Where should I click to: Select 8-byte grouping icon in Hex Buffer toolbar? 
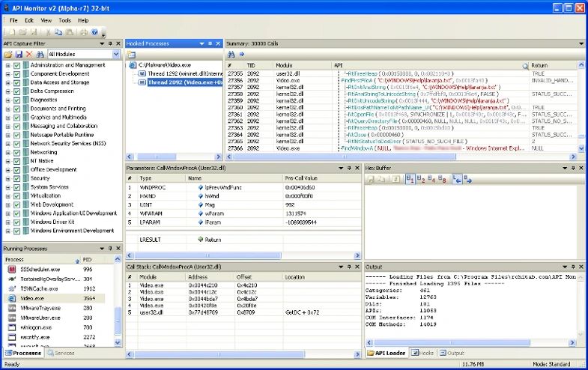(x=443, y=179)
